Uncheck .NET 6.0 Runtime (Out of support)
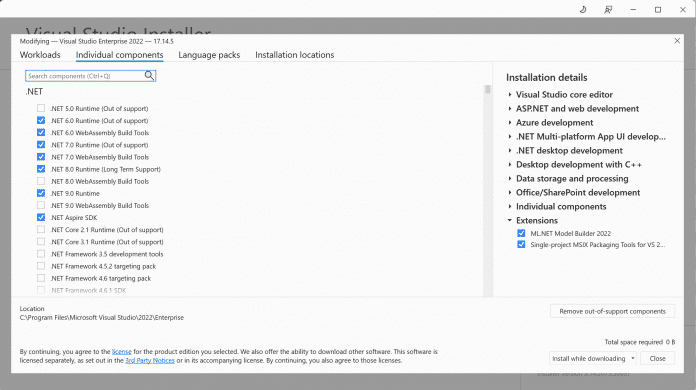 [41, 120]
